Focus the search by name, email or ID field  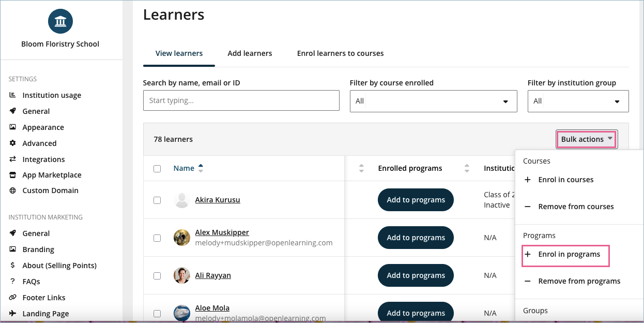coord(241,100)
